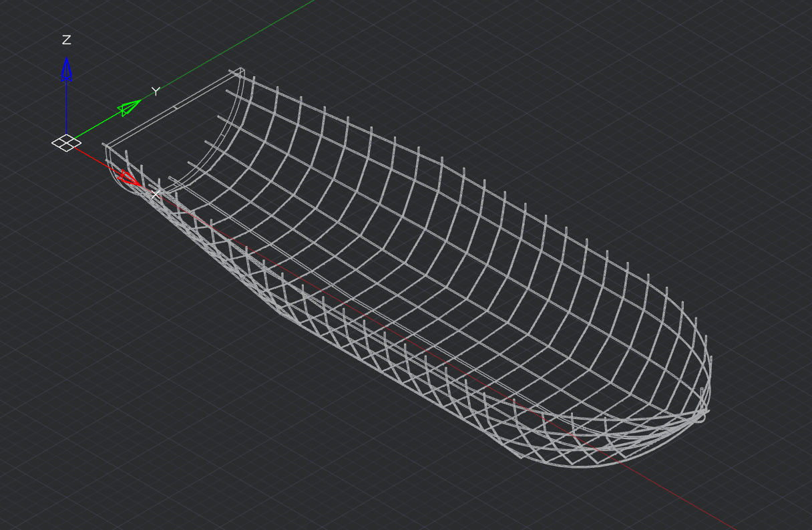Viewport: 812px width, 530px height.
Task: Click the red X-axis arrowhead
Action: (129, 178)
